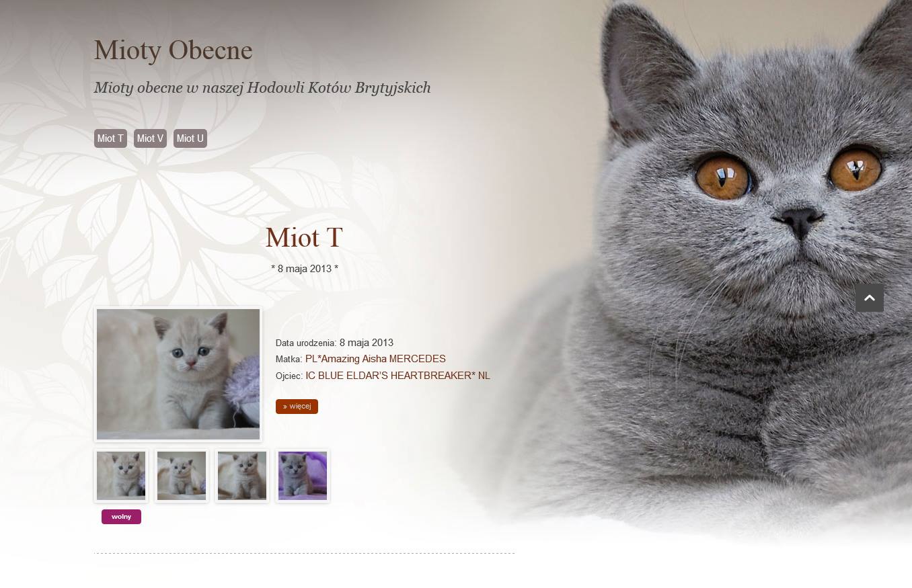Click the purple wolny status badge
912x588 pixels.
click(121, 517)
